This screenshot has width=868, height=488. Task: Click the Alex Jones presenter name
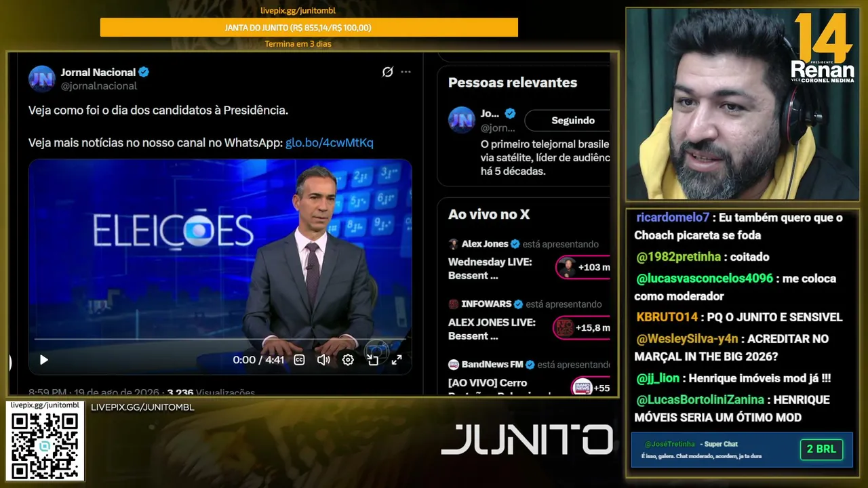(x=485, y=244)
